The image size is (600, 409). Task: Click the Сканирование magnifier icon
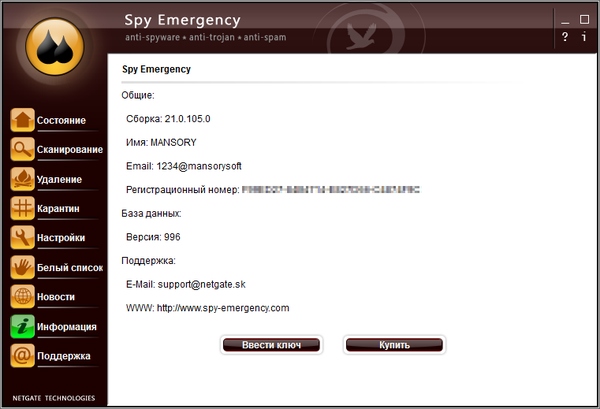coord(22,150)
